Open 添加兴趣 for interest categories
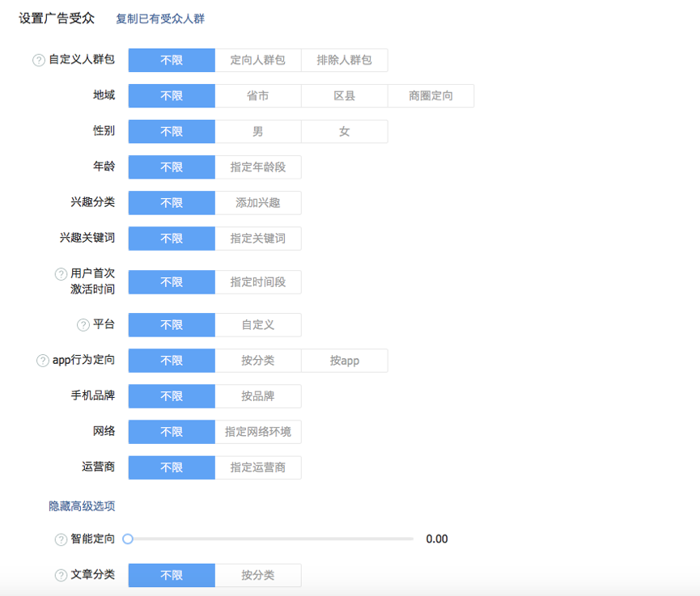700x596 pixels. [x=258, y=203]
